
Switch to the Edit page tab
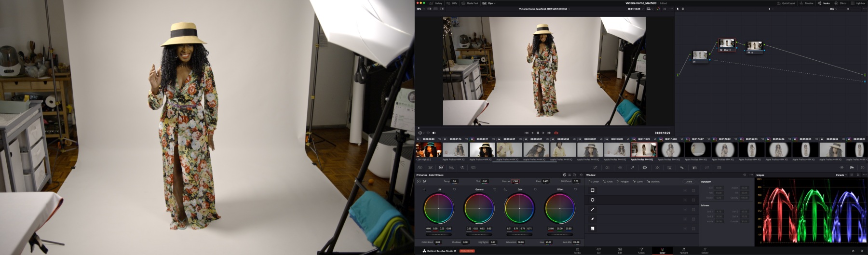[620, 251]
